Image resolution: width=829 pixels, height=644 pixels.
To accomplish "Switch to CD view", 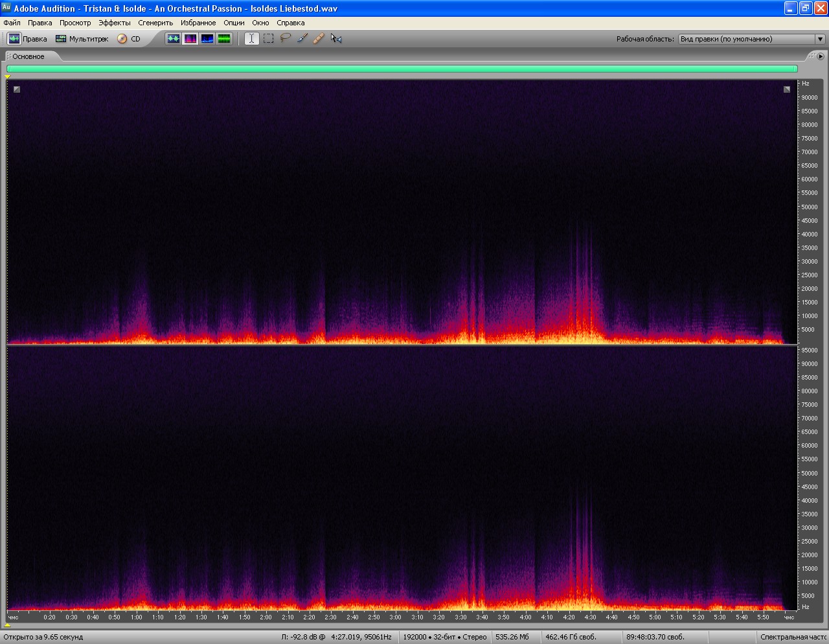I will pos(129,39).
